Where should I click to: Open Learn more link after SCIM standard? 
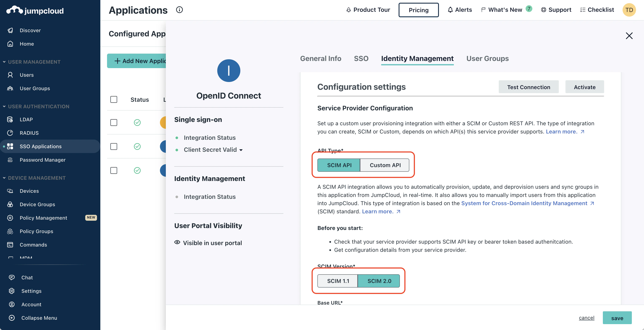coord(381,212)
